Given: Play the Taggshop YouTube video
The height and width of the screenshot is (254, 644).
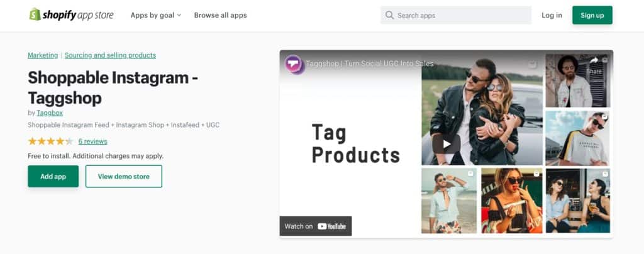Looking at the screenshot, I should tap(447, 145).
